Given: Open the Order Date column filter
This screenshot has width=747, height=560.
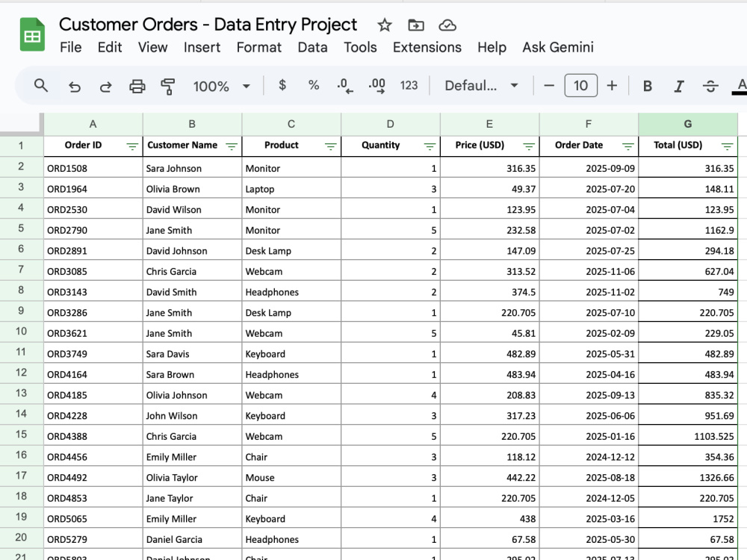Looking at the screenshot, I should (628, 146).
